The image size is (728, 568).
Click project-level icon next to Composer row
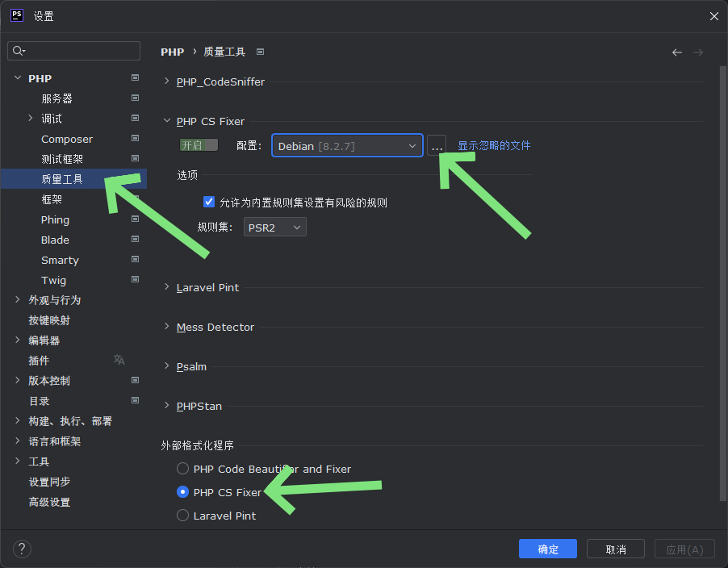pos(135,138)
